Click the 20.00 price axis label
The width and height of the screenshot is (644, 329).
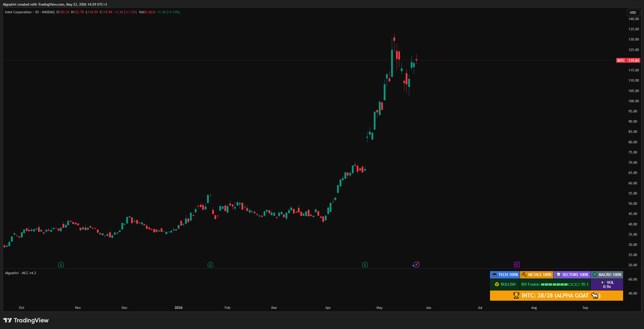(633, 265)
